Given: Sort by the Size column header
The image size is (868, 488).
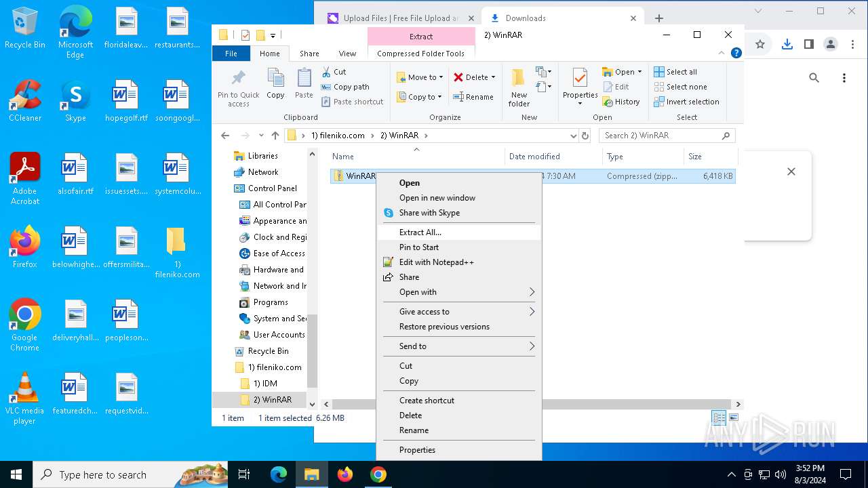Looking at the screenshot, I should (x=709, y=157).
